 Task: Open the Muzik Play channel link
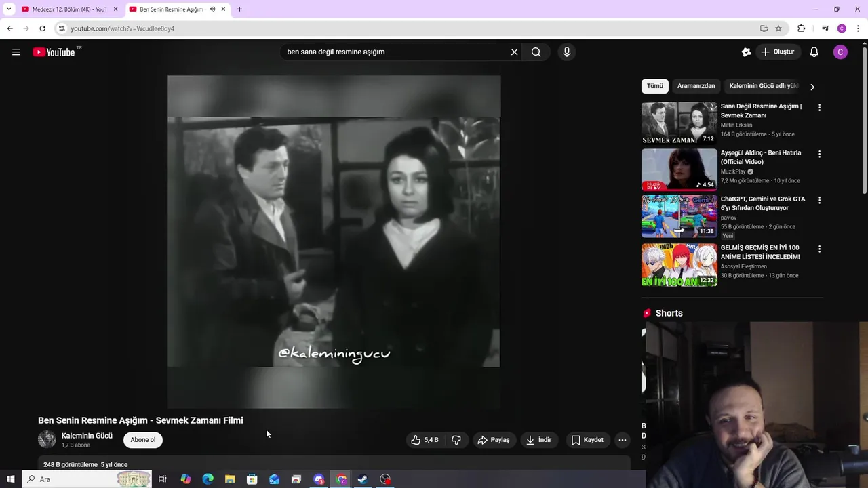point(733,171)
